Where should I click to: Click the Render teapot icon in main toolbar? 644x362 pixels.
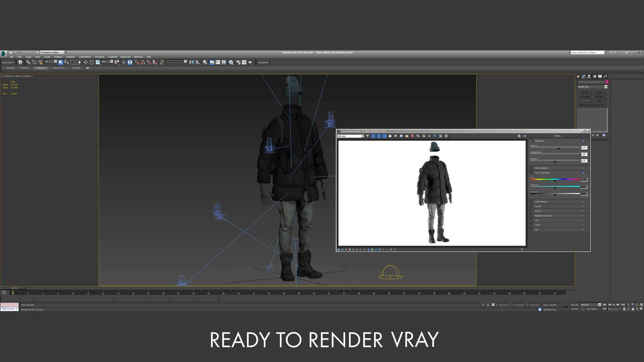coord(250,62)
